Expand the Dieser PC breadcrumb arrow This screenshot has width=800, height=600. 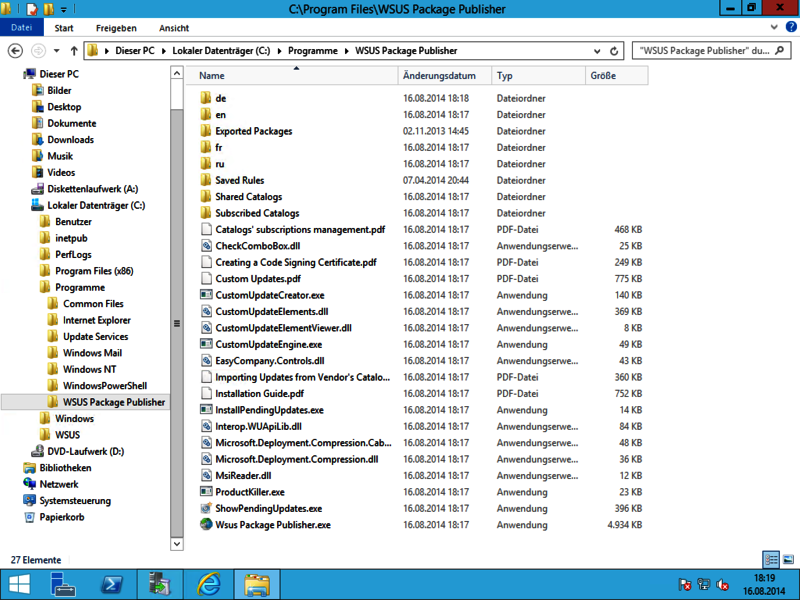tap(163, 51)
